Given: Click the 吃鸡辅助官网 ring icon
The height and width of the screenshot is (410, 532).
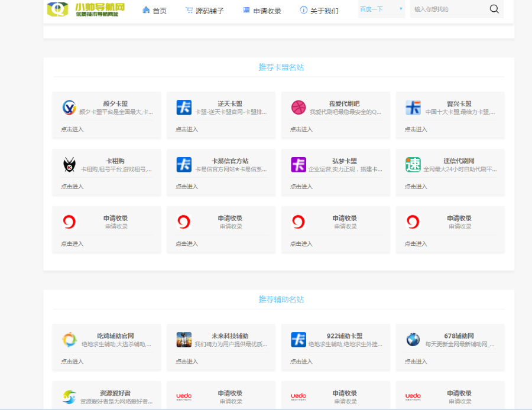Looking at the screenshot, I should coord(69,340).
